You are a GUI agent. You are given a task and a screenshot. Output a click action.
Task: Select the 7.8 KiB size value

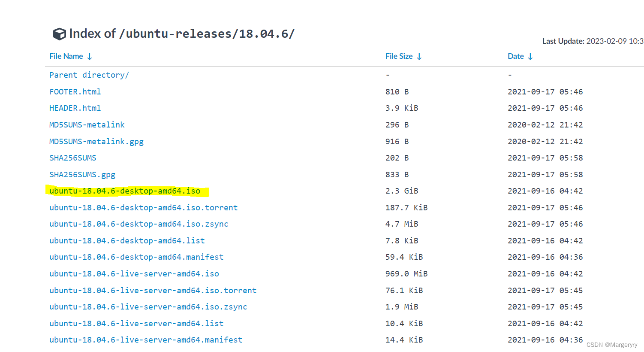point(402,241)
